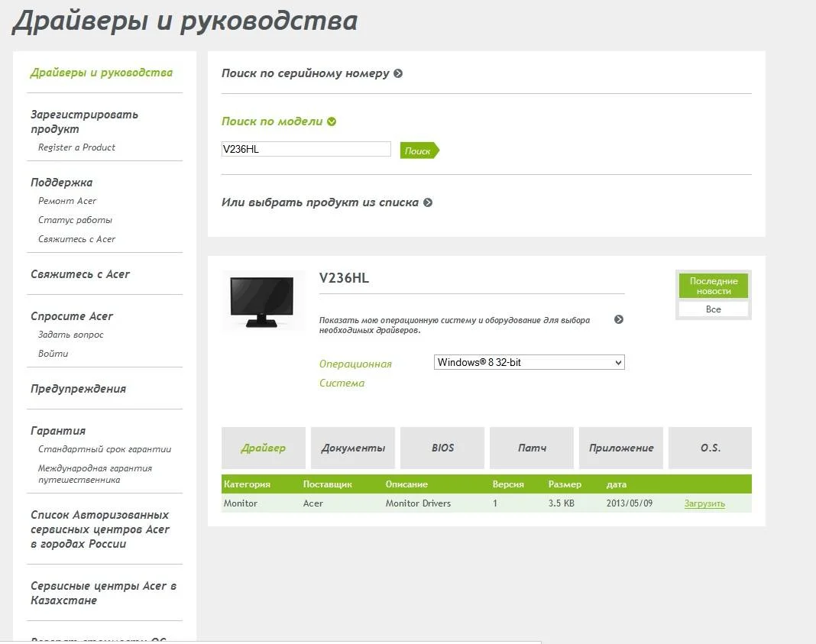Select the 'Все' filter button

coord(714,309)
